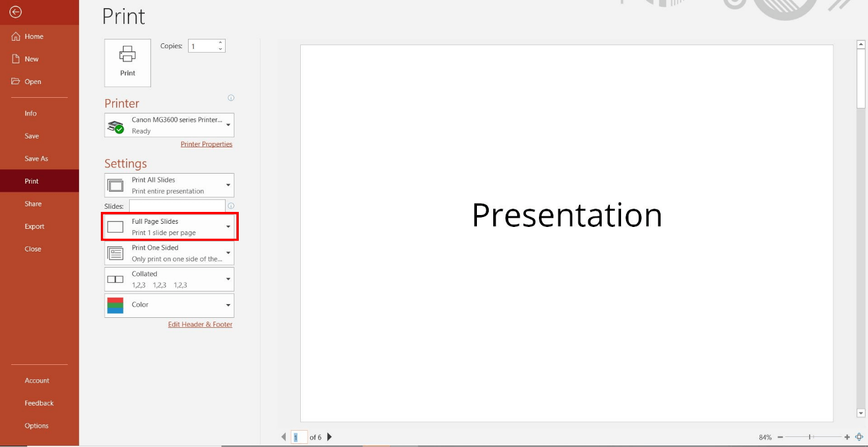The width and height of the screenshot is (868, 447).
Task: Click inside the Slides range input field
Action: click(175, 206)
